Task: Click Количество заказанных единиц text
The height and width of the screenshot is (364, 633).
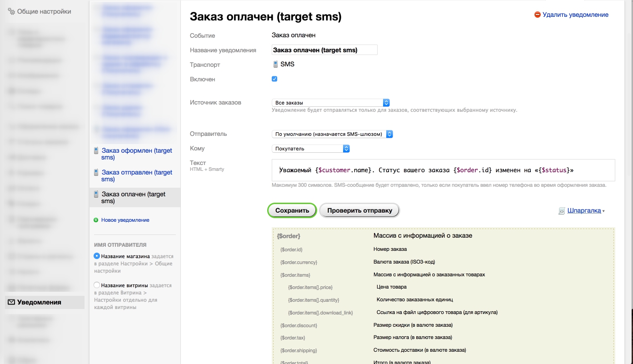Action: coord(415,300)
